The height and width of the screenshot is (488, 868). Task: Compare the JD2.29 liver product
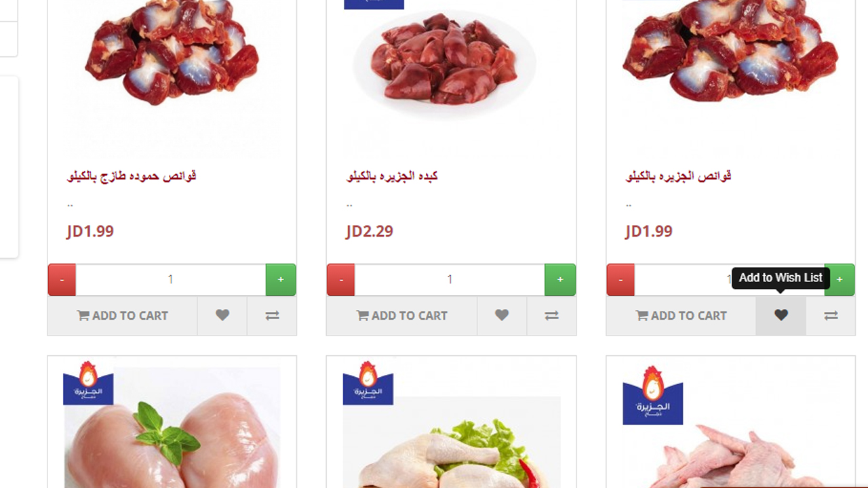(551, 315)
